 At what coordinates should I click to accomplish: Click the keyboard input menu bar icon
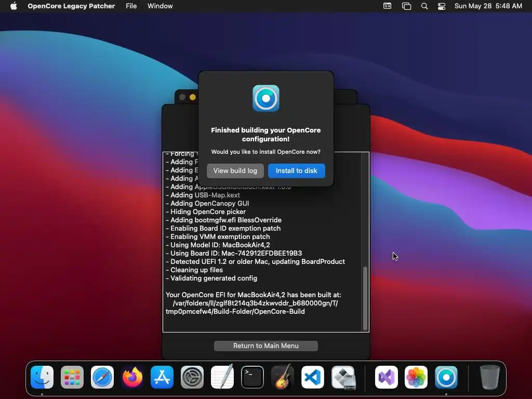point(387,6)
